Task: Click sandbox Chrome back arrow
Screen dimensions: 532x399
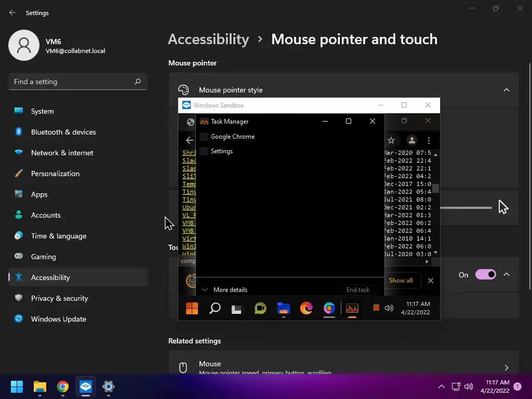Action: tap(189, 140)
